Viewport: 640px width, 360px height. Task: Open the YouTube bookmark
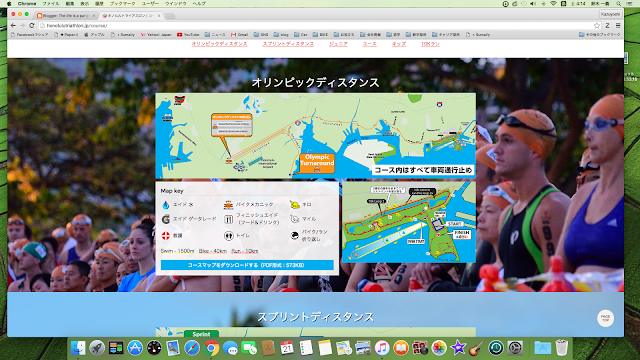point(188,35)
